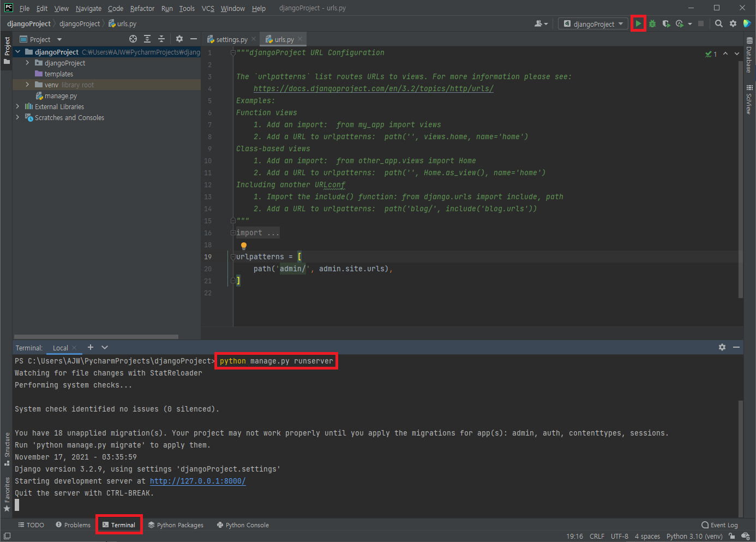Click the grayed-out Stop button
Screen dimensions: 756x542
click(x=701, y=23)
